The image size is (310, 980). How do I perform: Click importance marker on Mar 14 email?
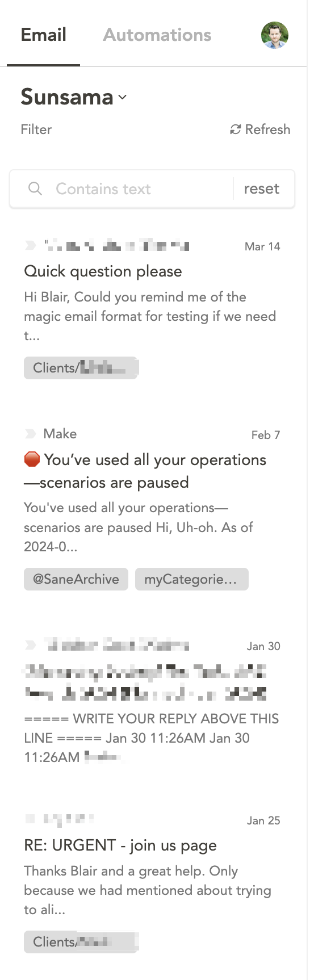click(30, 245)
